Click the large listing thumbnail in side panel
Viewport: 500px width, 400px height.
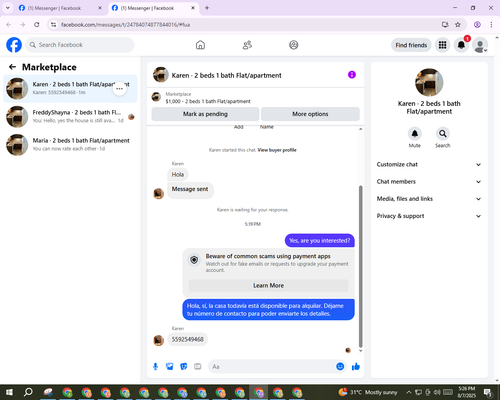pyautogui.click(x=429, y=82)
